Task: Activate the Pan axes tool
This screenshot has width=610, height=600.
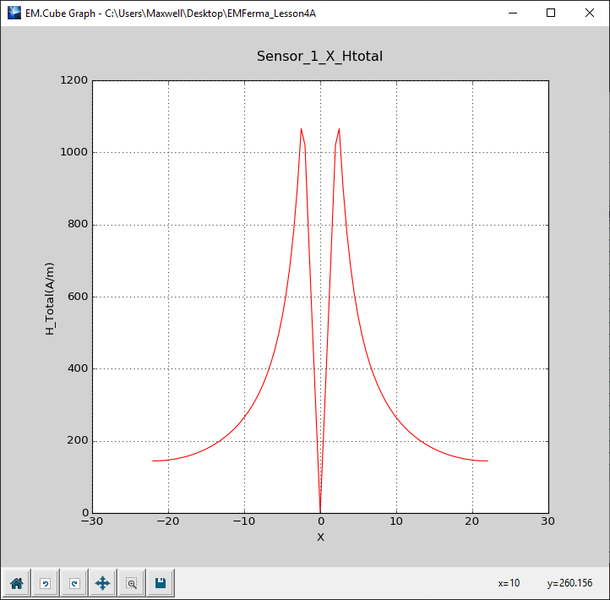Action: point(102,582)
